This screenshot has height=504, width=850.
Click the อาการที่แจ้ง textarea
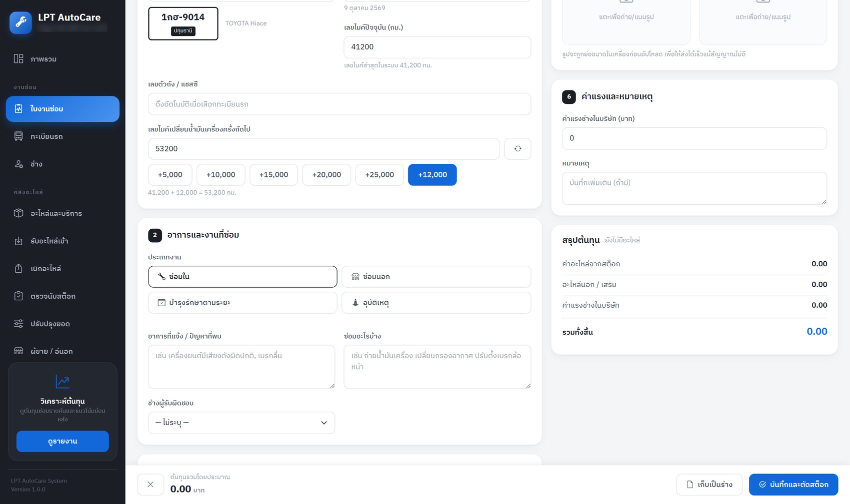pos(241,367)
